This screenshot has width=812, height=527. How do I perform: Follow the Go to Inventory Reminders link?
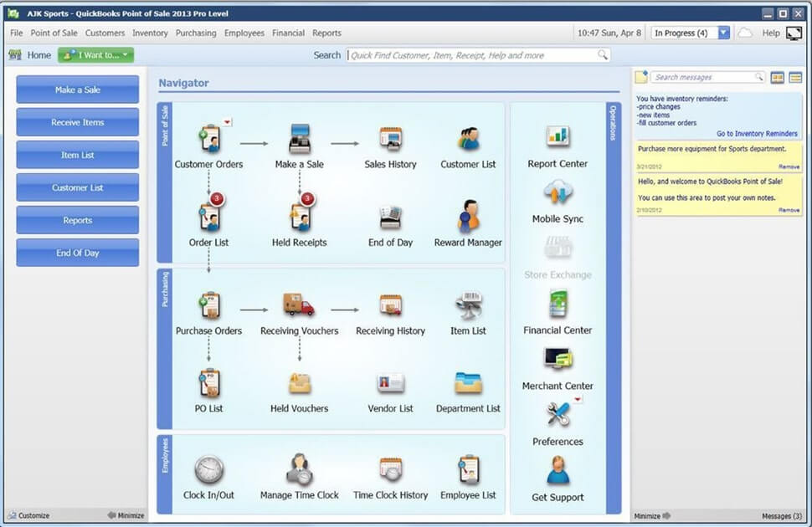(757, 134)
